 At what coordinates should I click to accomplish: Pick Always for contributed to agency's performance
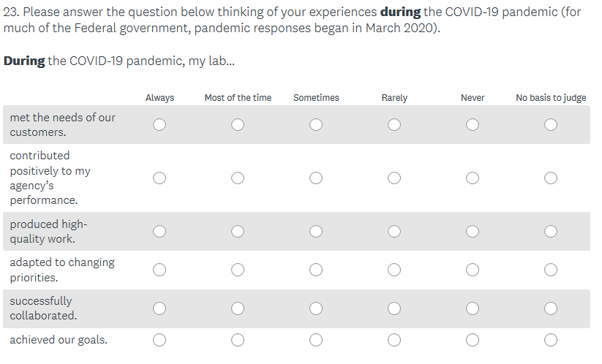coord(159,178)
